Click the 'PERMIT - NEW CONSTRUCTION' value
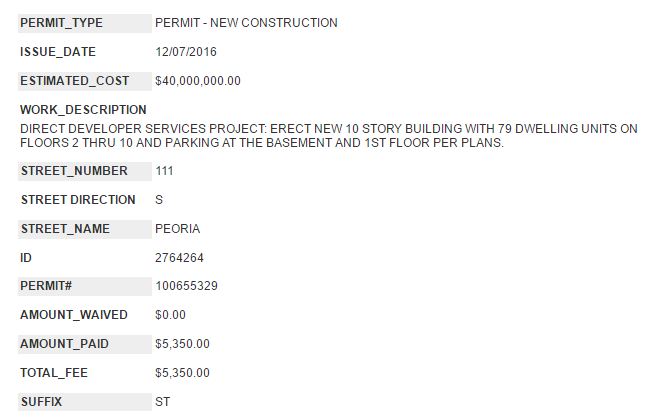The height and width of the screenshot is (417, 654). pyautogui.click(x=246, y=22)
